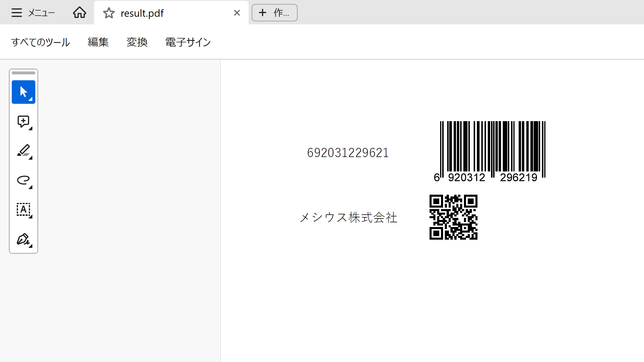Select the text box A tool
This screenshot has width=644, height=362.
[24, 210]
